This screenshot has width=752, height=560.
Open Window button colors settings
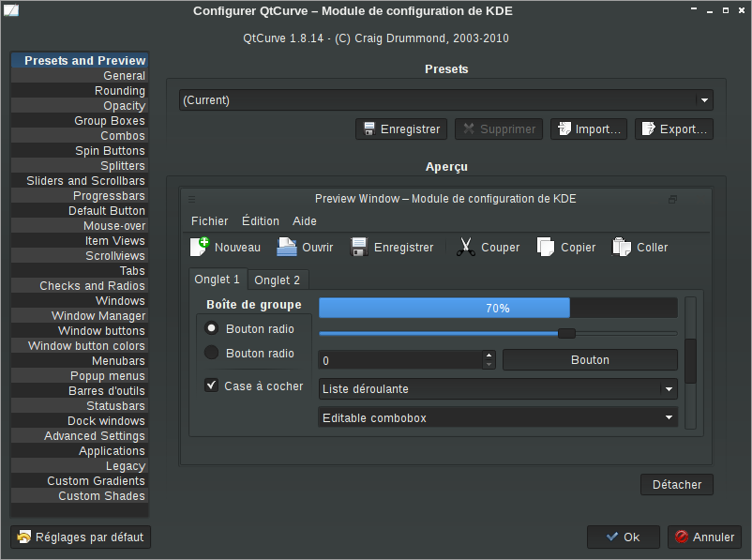tap(80, 345)
